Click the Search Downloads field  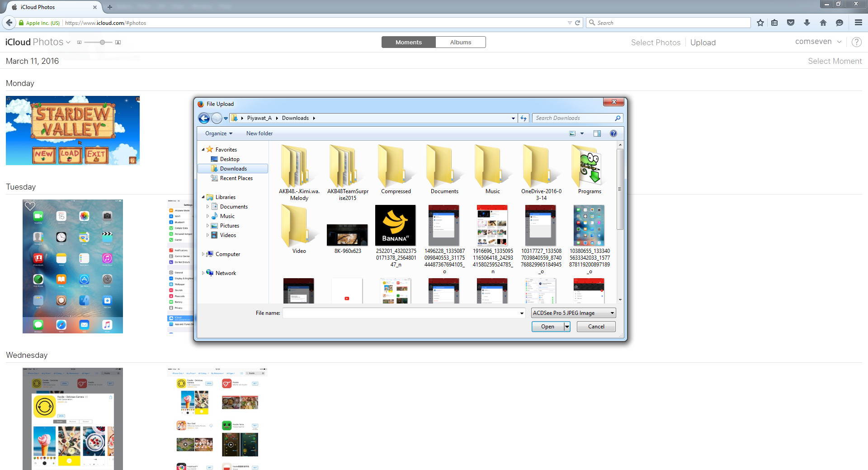click(x=577, y=118)
